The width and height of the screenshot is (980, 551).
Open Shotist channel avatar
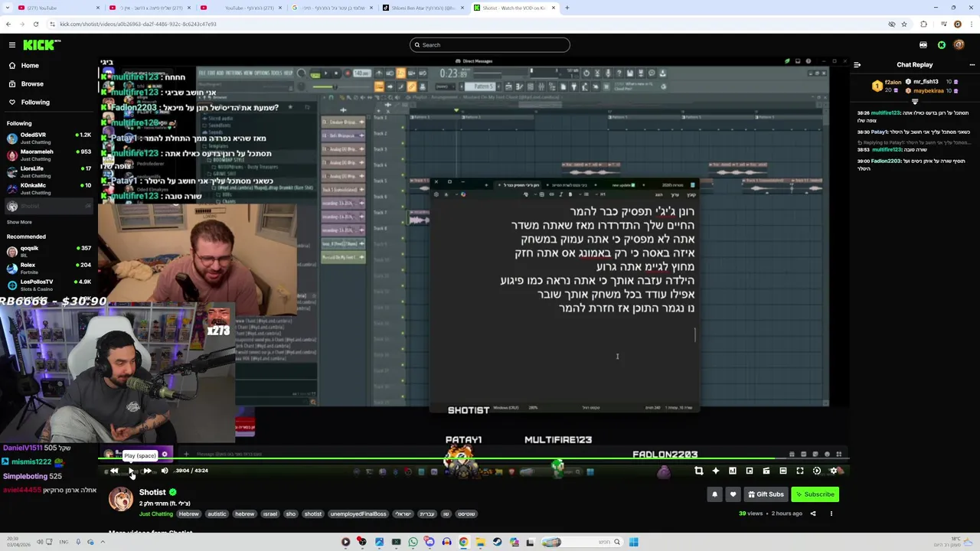120,499
